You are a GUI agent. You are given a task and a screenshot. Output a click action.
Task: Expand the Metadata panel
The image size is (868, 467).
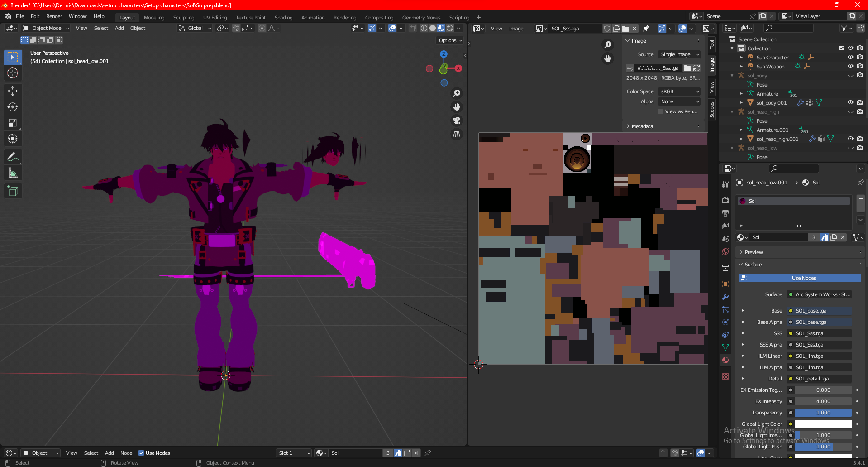642,126
